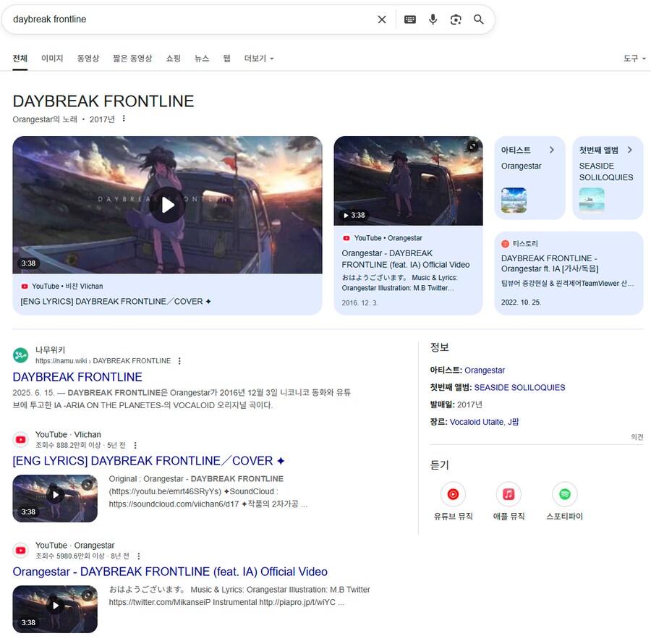Open more options for the 나무위키 result
The height and width of the screenshot is (644, 651).
point(179,361)
